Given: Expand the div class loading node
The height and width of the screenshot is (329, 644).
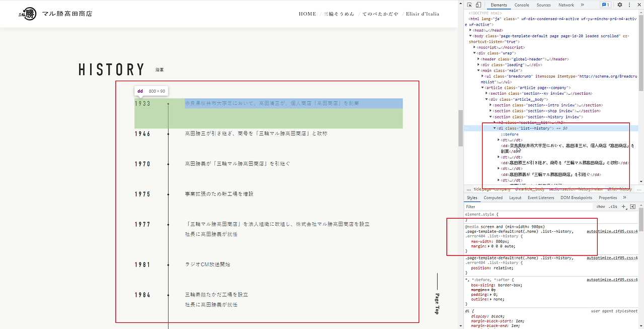Looking at the screenshot, I should coord(478,64).
